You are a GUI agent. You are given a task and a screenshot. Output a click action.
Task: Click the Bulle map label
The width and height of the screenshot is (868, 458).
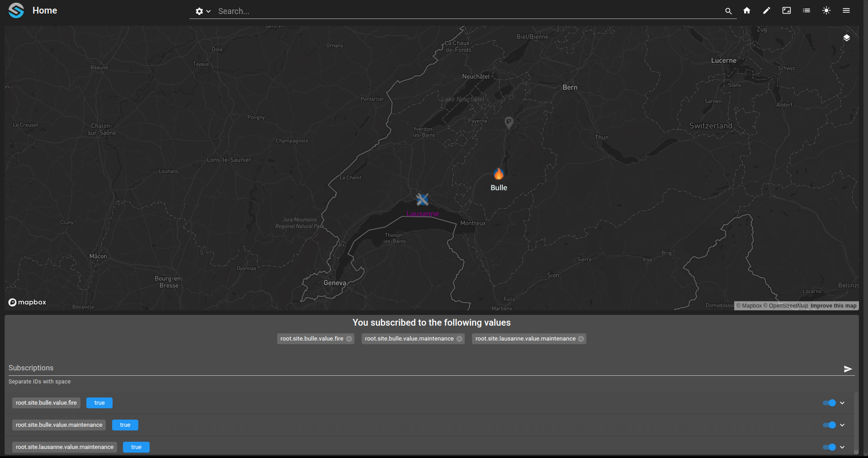pyautogui.click(x=499, y=188)
